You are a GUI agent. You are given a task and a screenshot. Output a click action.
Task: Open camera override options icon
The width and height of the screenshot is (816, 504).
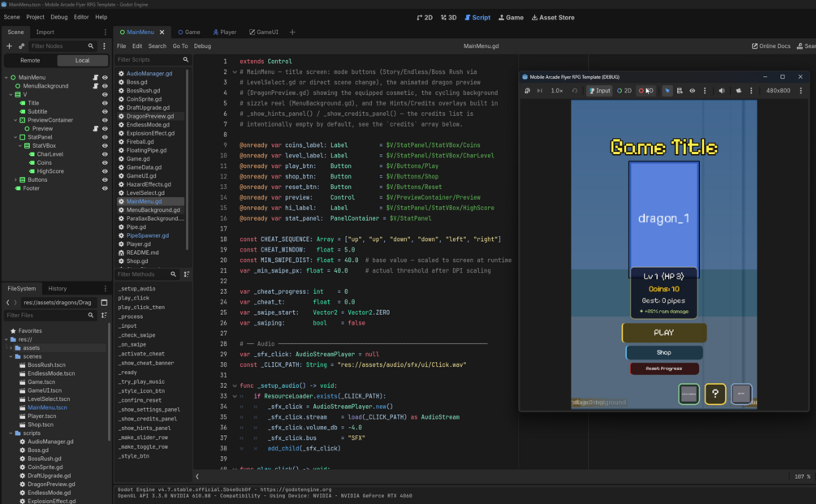click(751, 91)
